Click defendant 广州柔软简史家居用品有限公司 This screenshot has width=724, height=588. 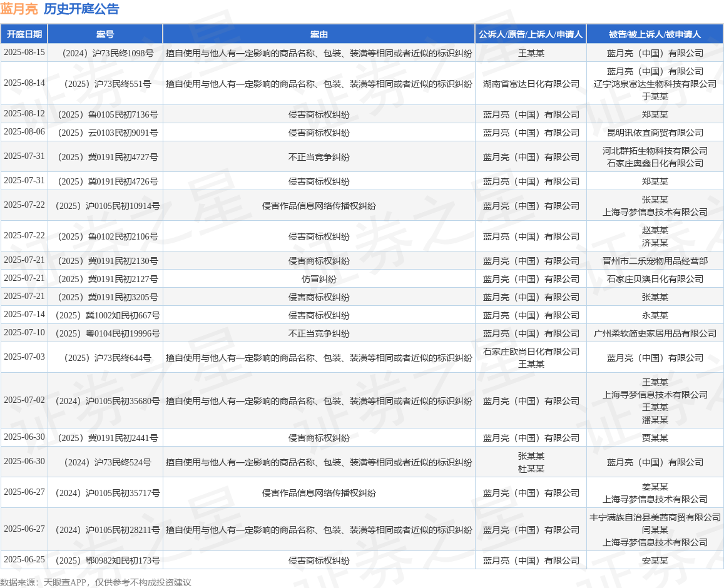coord(655,333)
